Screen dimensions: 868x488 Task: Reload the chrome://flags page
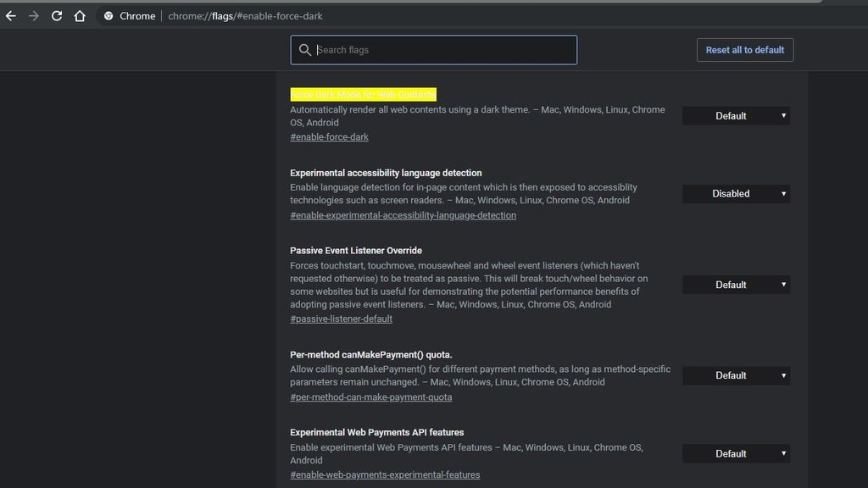click(x=57, y=15)
